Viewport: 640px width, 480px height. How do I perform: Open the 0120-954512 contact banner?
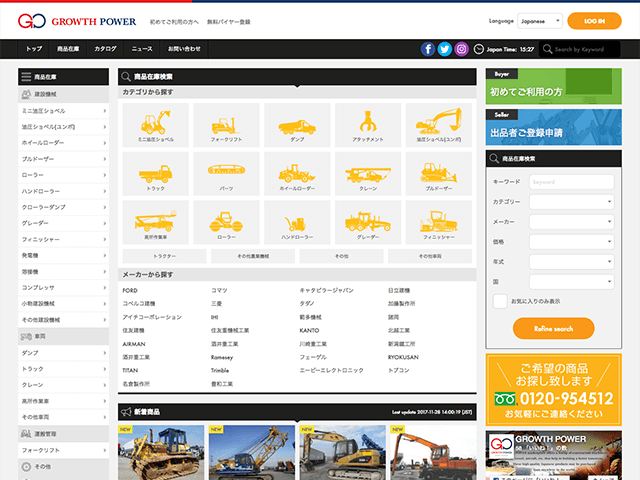pyautogui.click(x=553, y=390)
